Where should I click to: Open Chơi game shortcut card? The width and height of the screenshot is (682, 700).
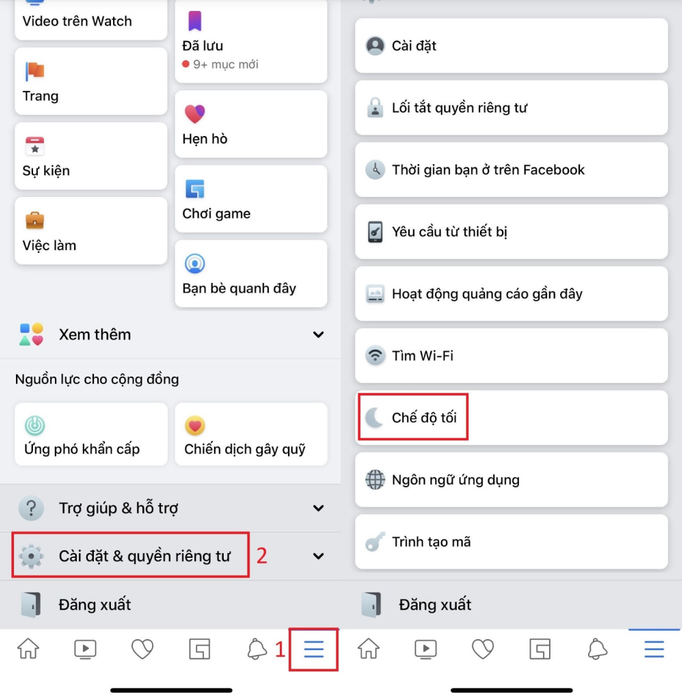[x=251, y=199]
